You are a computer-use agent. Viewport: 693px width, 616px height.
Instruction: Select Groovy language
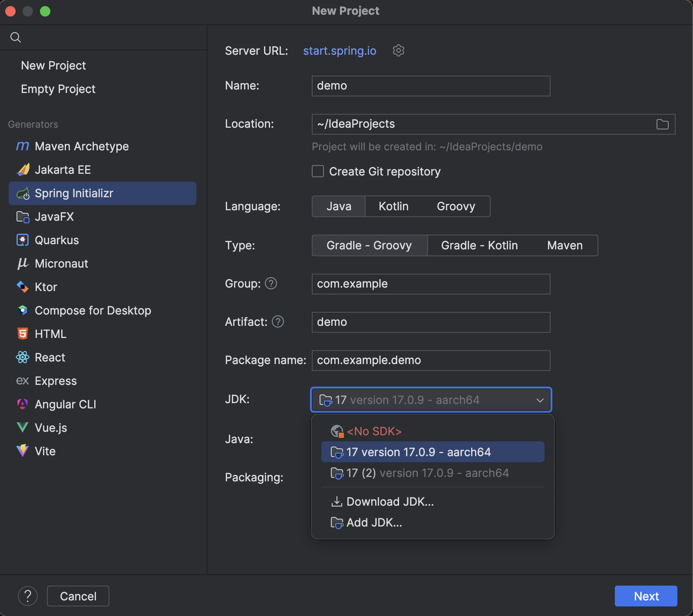[456, 206]
